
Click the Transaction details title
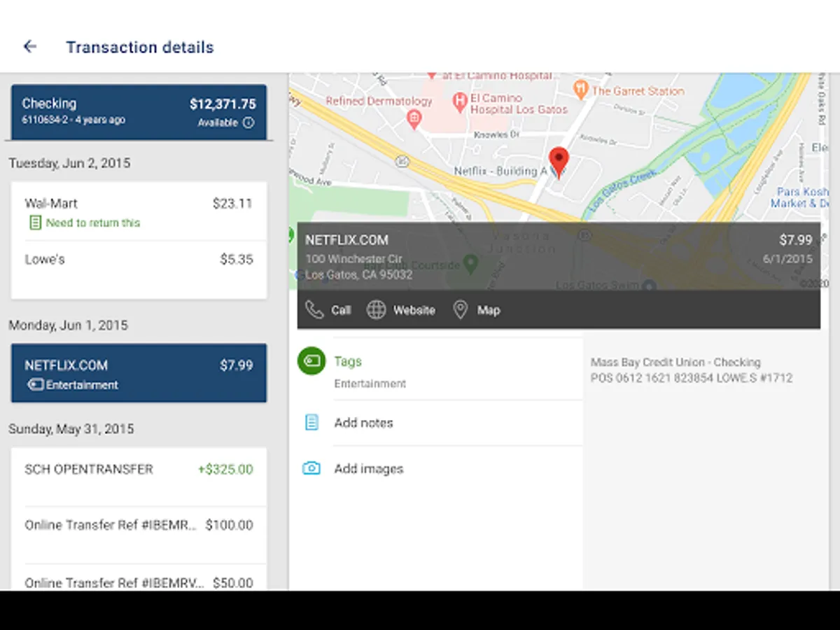pos(140,48)
